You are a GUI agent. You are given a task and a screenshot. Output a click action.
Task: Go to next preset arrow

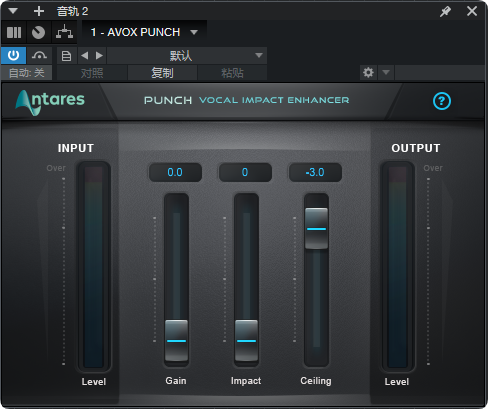(99, 56)
